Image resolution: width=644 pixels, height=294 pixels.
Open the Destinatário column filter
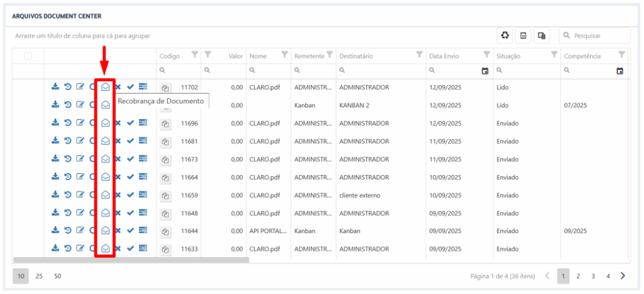click(419, 54)
